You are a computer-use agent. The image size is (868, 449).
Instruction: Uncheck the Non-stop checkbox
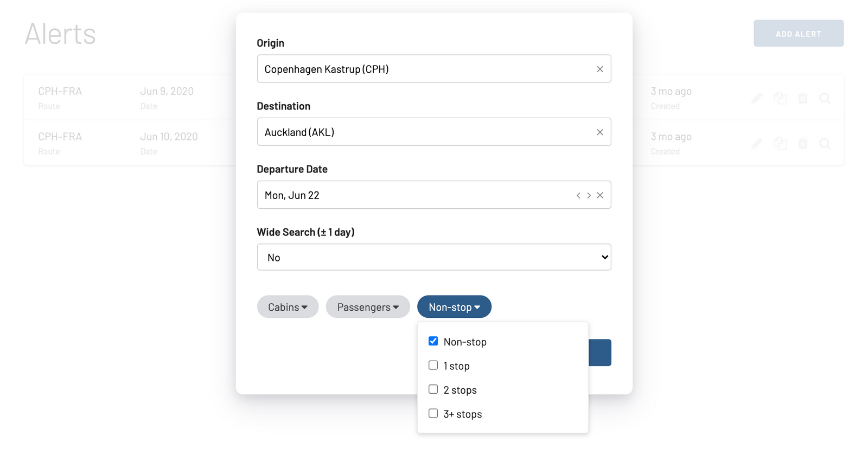click(x=433, y=341)
